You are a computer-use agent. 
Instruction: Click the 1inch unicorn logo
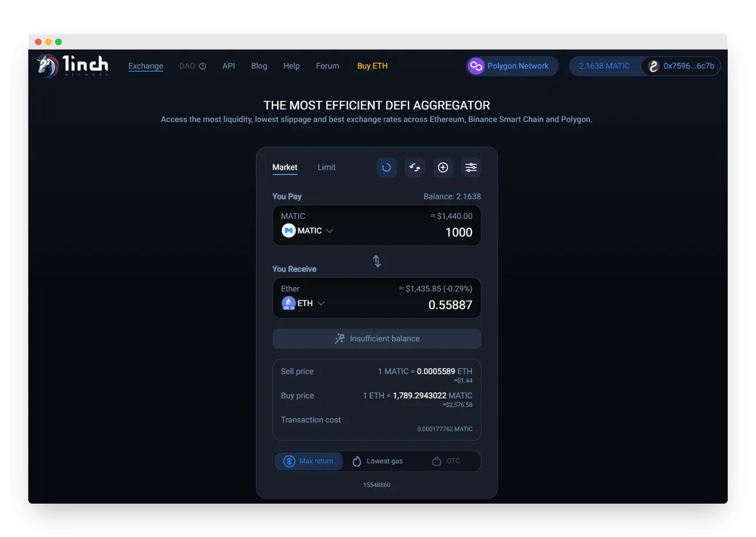click(x=73, y=66)
